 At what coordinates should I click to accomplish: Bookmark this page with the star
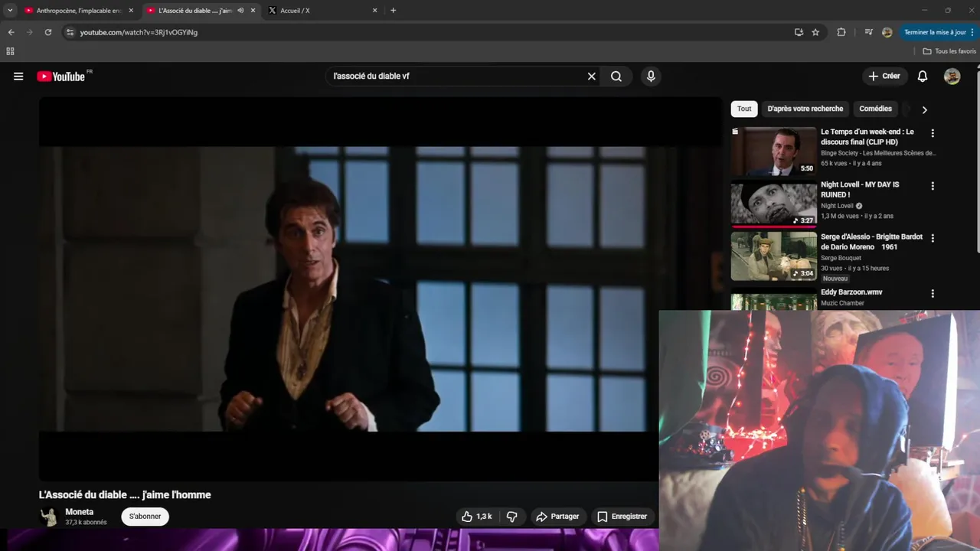pos(815,32)
